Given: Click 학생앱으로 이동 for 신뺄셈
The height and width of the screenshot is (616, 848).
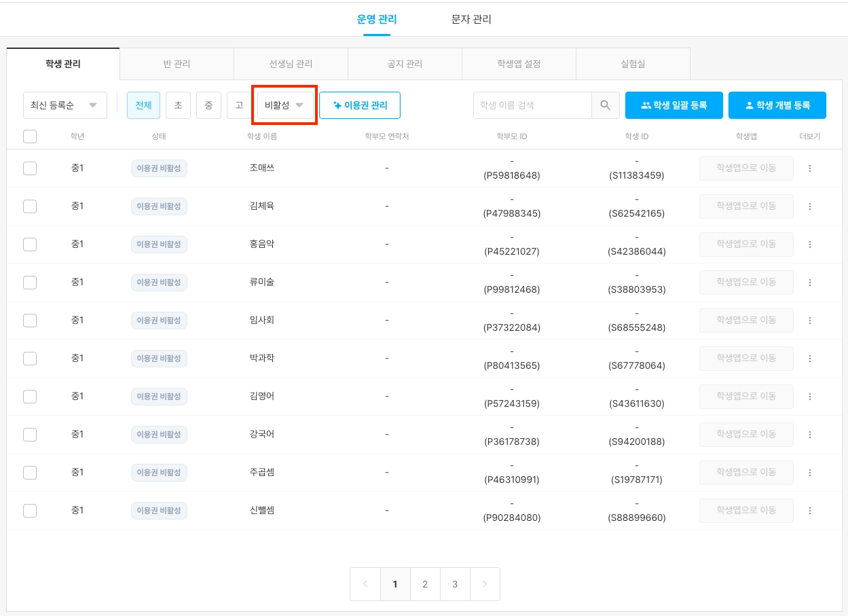Looking at the screenshot, I should (x=746, y=511).
